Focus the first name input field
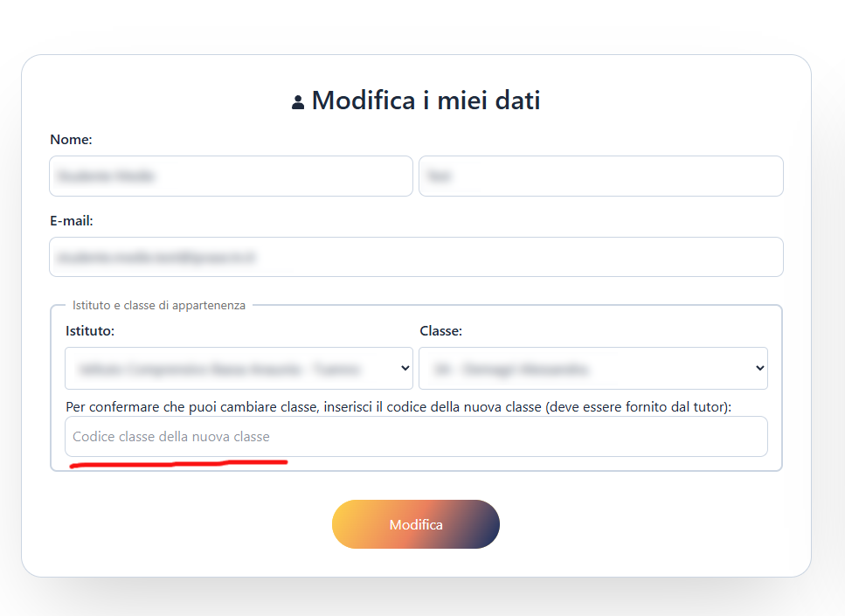 tap(231, 176)
